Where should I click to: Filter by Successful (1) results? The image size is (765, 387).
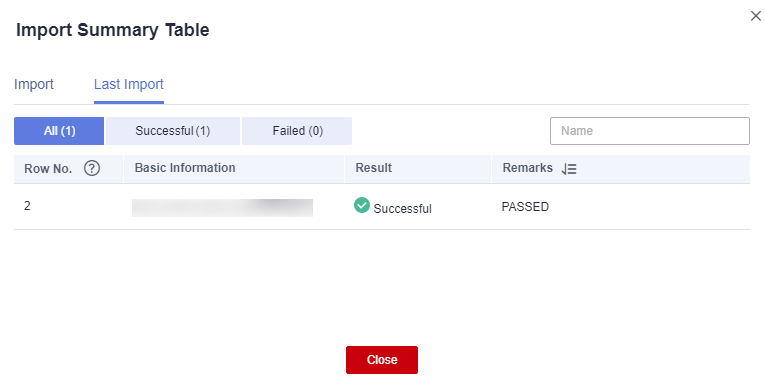tap(173, 131)
